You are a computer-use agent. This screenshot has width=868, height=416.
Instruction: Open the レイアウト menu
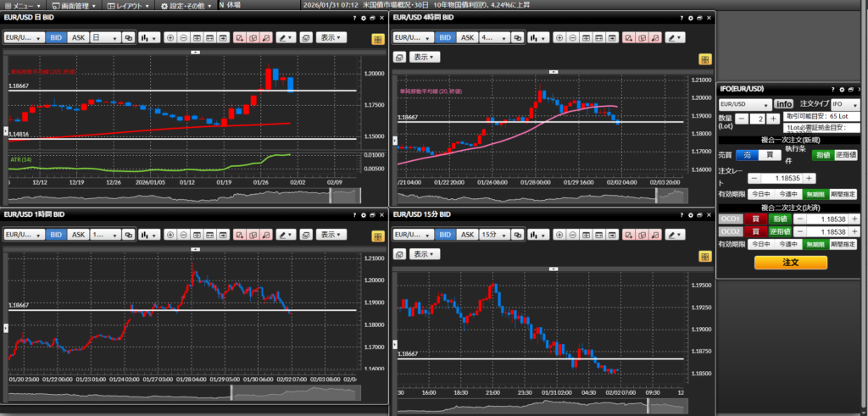coord(127,5)
